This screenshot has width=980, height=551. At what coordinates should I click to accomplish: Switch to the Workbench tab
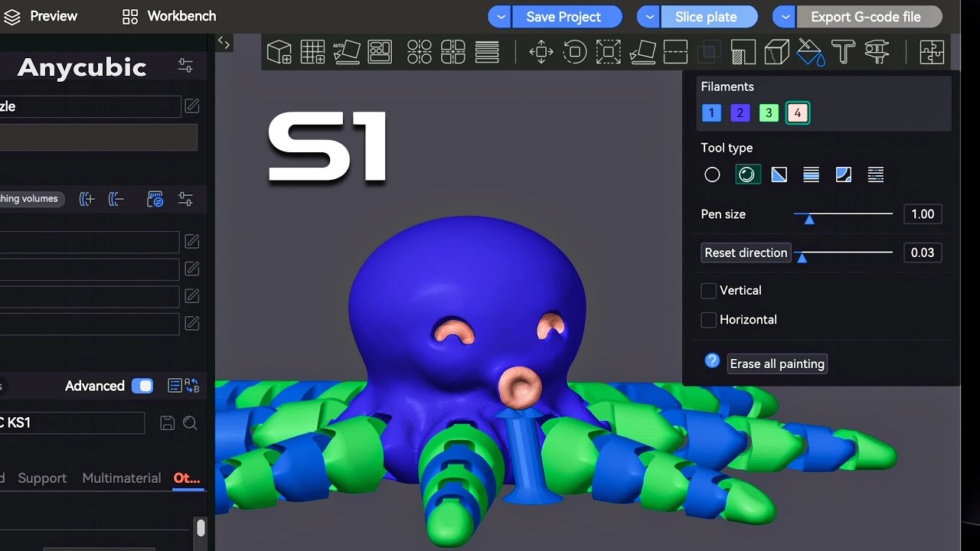[169, 16]
